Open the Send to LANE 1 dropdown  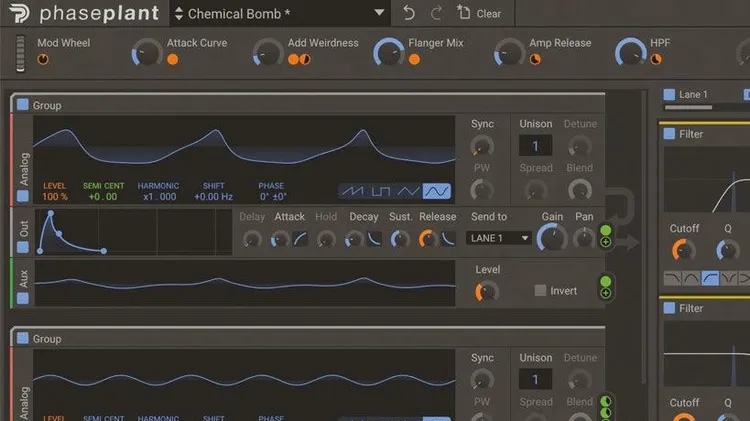click(499, 238)
